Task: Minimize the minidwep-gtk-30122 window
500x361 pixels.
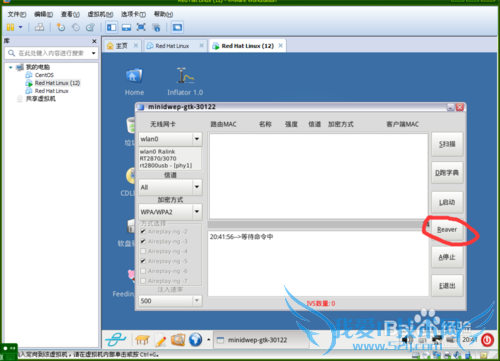Action: point(450,107)
